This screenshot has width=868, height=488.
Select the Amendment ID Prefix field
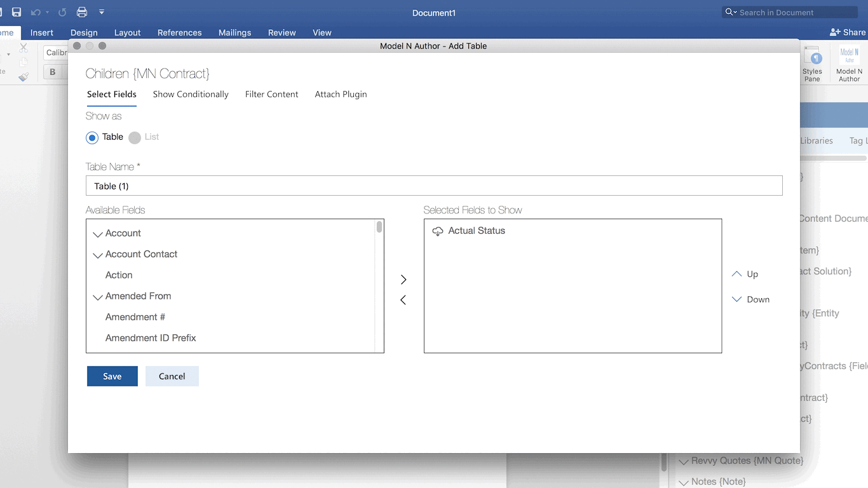151,338
